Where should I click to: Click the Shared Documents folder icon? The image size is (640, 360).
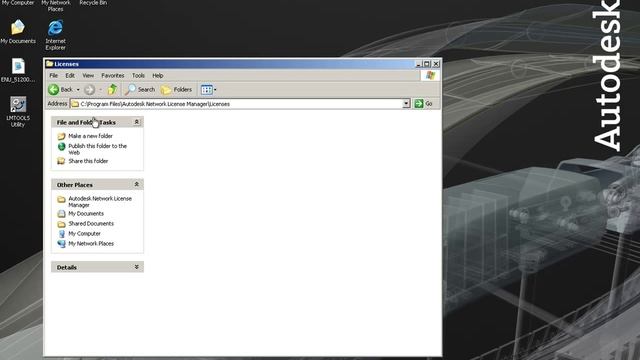click(61, 224)
